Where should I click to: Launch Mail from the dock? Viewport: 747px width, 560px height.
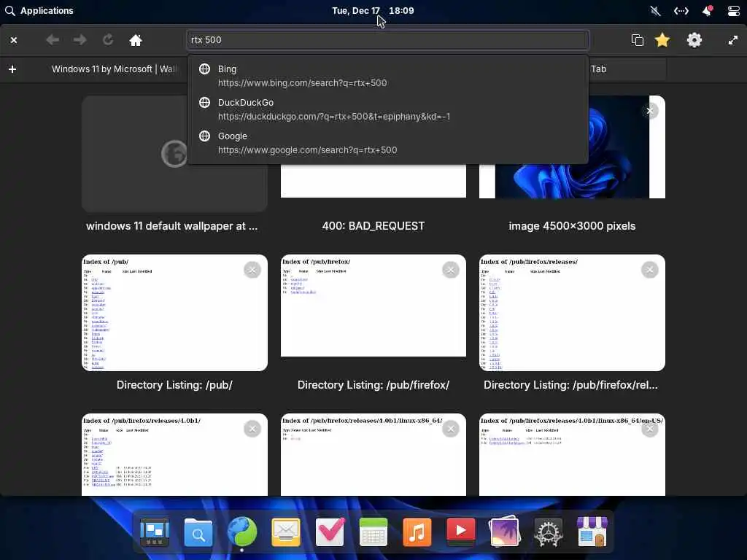(286, 532)
